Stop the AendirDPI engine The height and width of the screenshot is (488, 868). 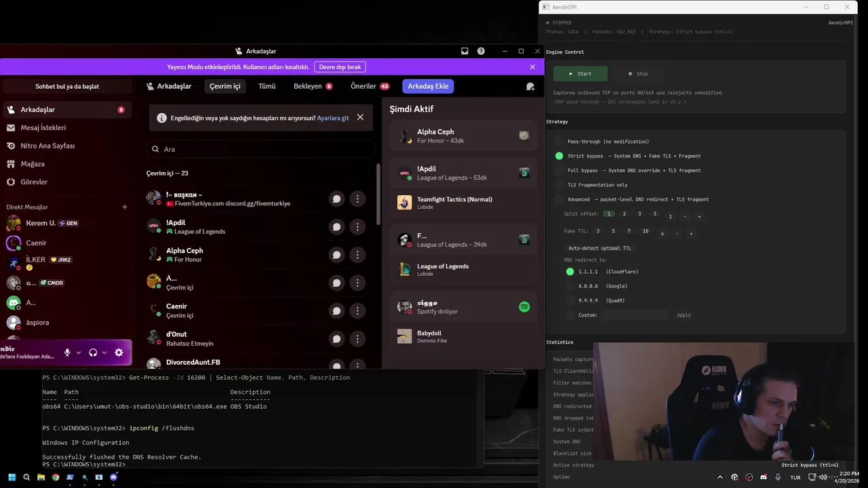point(638,73)
